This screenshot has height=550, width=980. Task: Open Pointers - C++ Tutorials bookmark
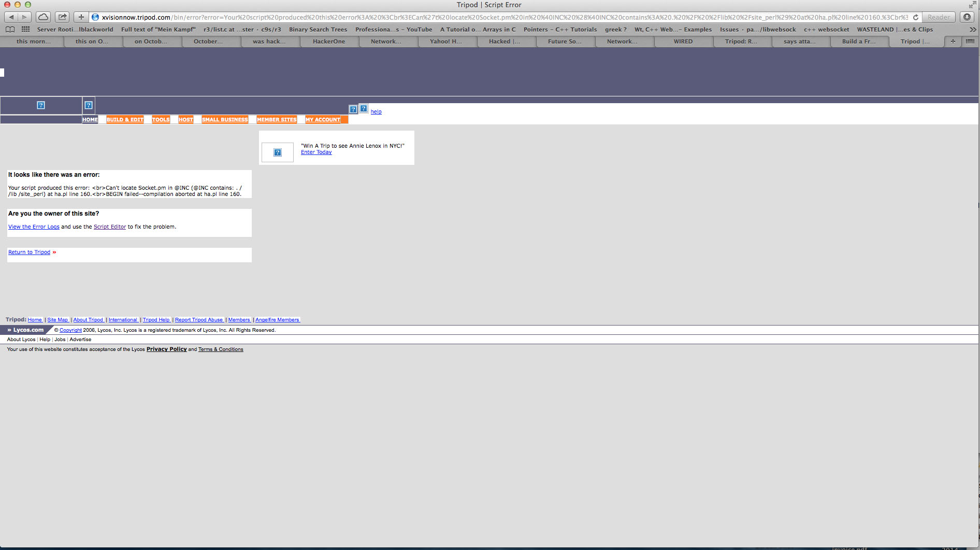pyautogui.click(x=560, y=30)
